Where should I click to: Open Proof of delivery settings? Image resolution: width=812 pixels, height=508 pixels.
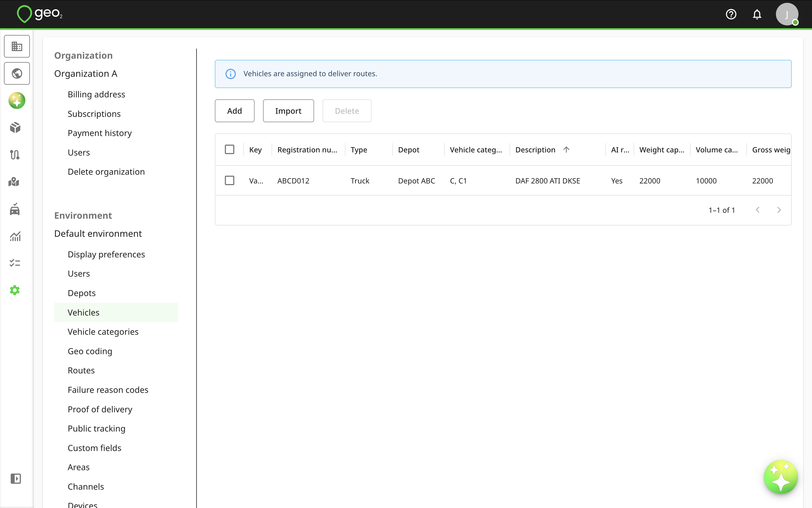click(x=100, y=409)
